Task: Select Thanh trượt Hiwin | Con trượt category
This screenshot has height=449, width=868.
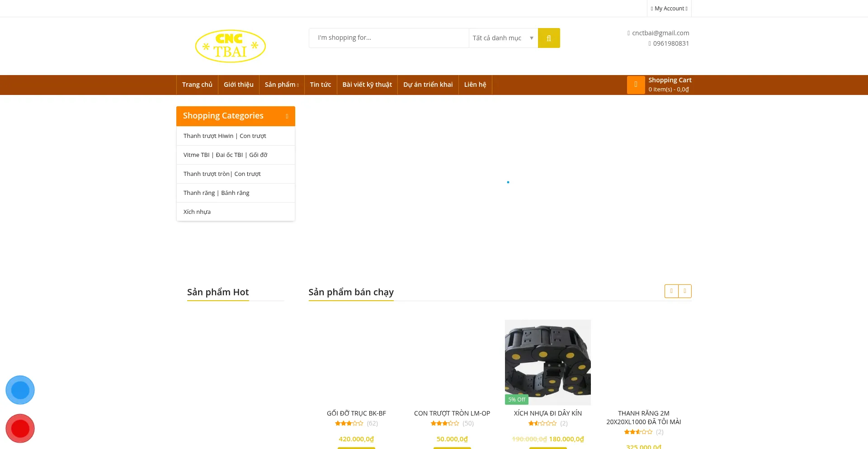Action: [x=225, y=136]
